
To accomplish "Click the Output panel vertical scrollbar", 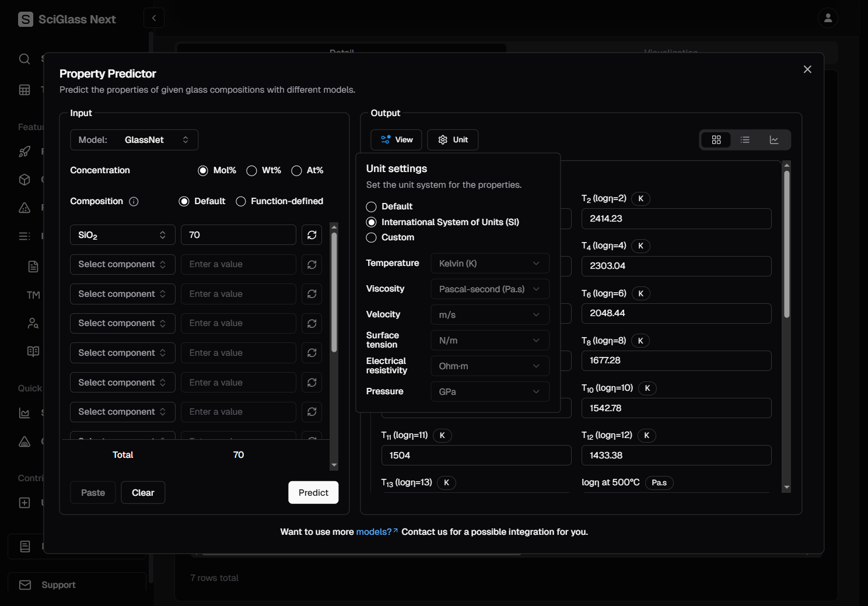I will click(786, 245).
